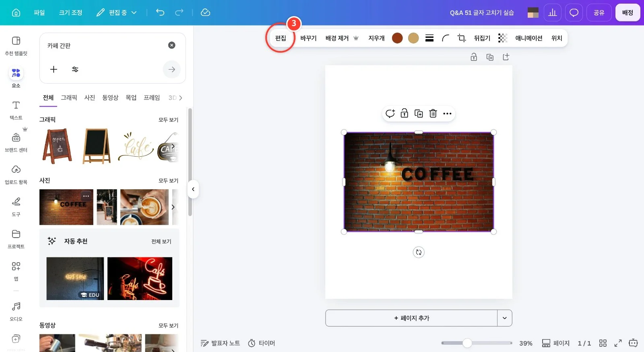Click 배경 제거 background remover
The width and height of the screenshot is (644, 352).
[342, 38]
